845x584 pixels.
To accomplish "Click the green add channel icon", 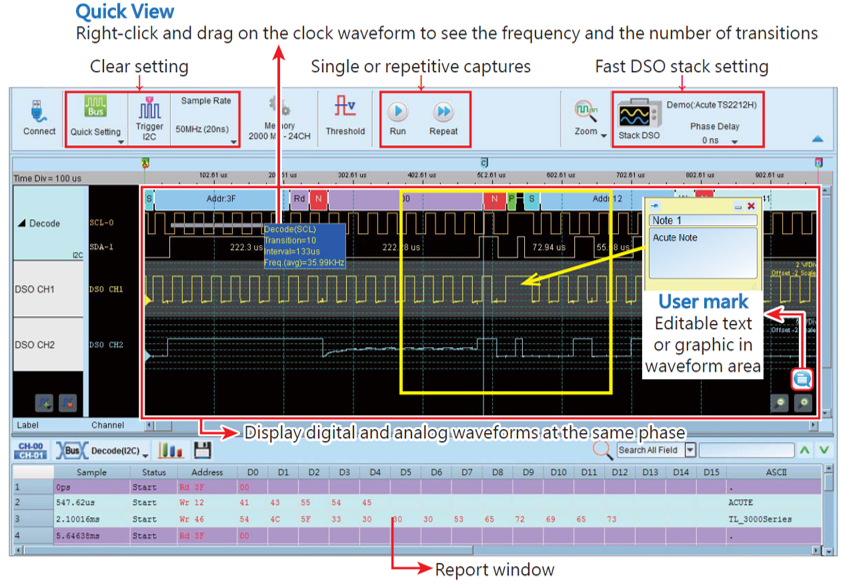I will click(44, 404).
